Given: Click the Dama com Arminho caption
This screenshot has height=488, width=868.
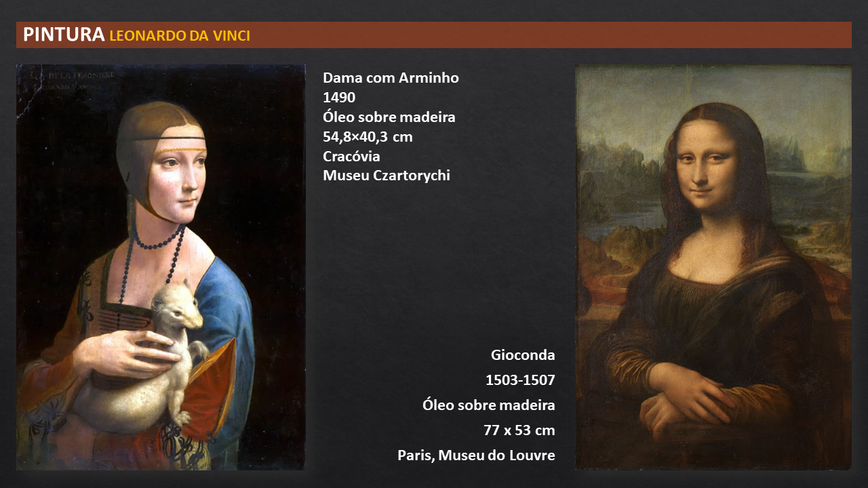Looking at the screenshot, I should point(391,78).
